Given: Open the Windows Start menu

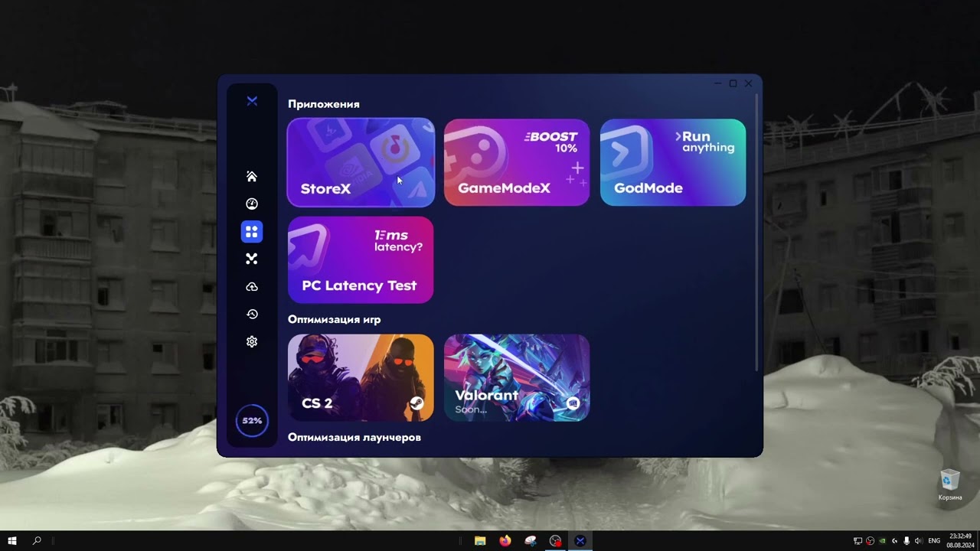Looking at the screenshot, I should click(x=12, y=541).
